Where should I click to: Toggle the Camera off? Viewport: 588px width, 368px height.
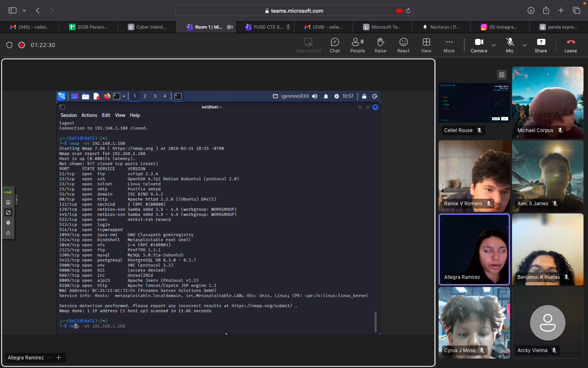click(x=479, y=45)
